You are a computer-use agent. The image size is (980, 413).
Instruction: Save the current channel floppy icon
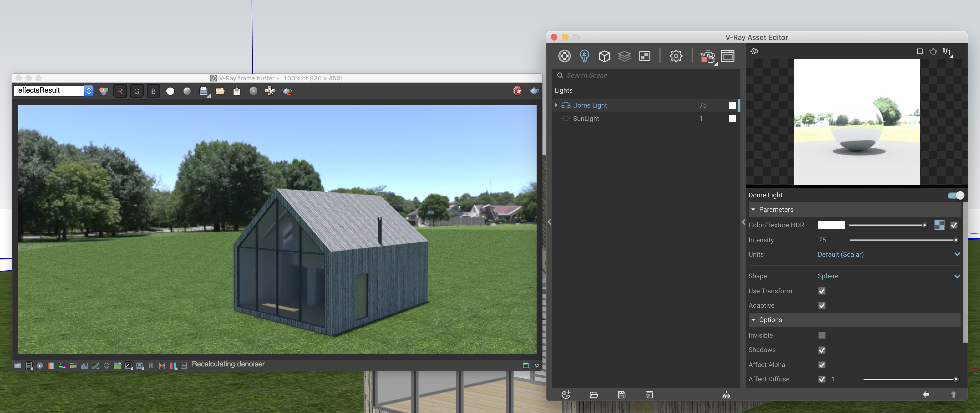[204, 91]
